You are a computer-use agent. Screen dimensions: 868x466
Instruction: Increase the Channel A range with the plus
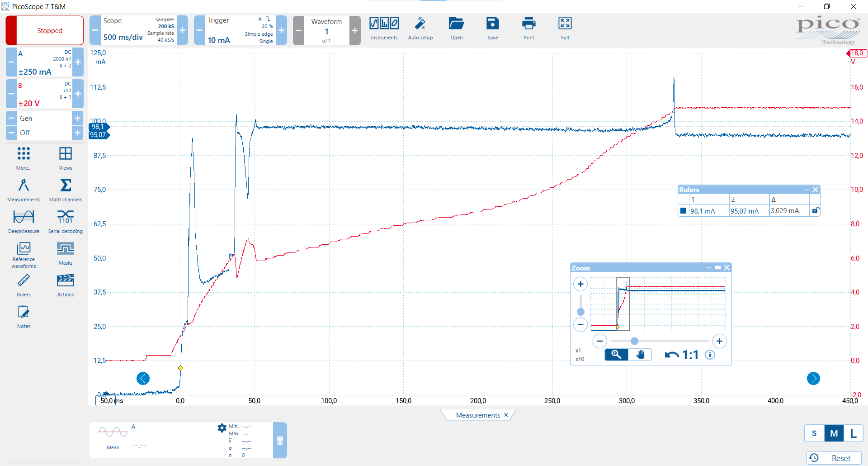(78, 62)
